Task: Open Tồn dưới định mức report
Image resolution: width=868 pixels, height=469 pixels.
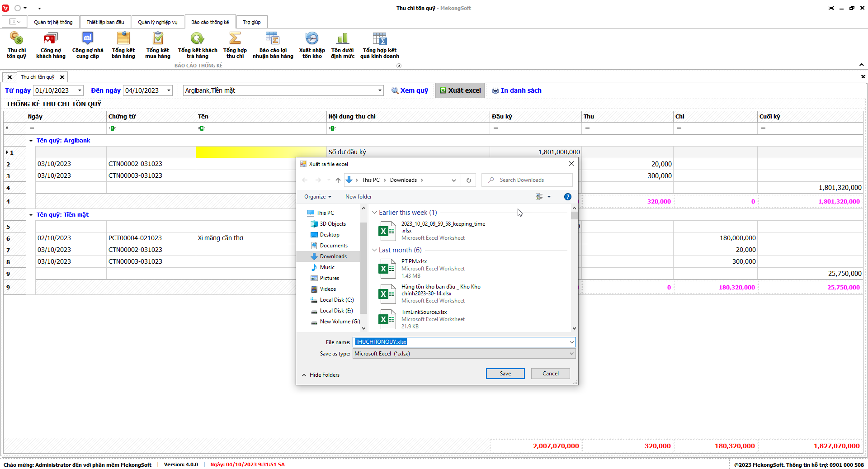Action: point(342,39)
